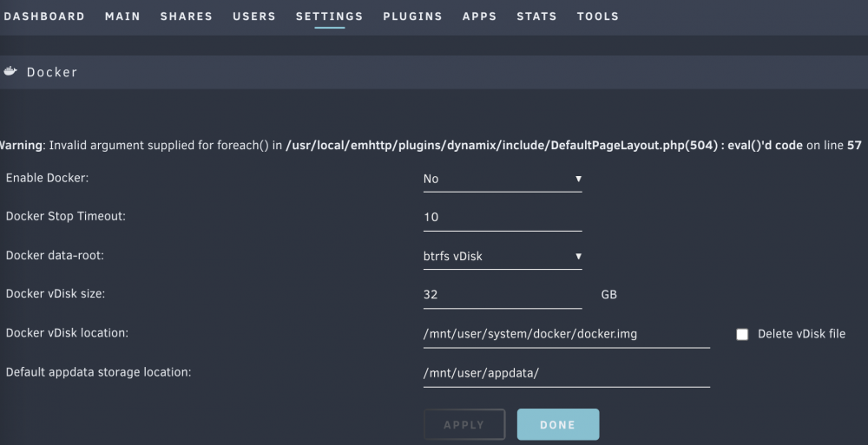868x445 pixels.
Task: Focus the Docker Stop Timeout field
Action: [503, 217]
